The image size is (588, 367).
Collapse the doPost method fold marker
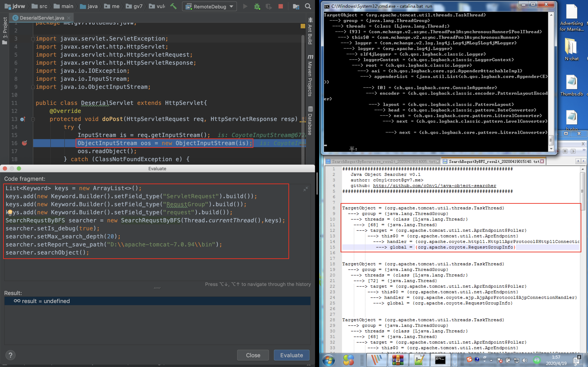33,119
